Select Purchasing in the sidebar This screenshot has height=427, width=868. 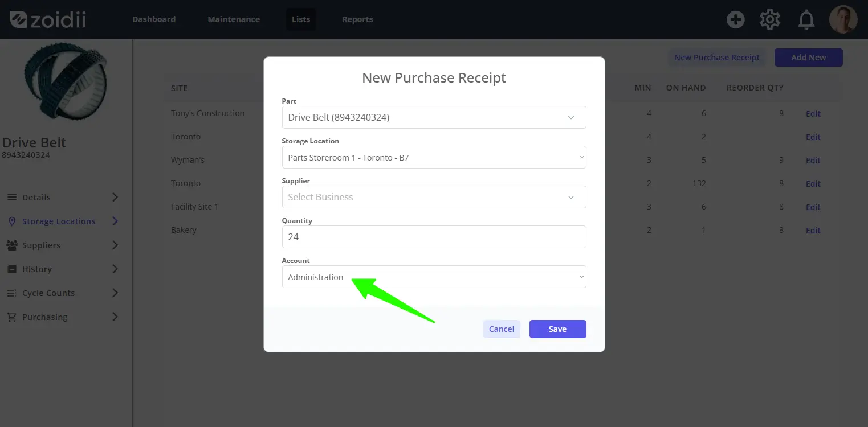45,317
